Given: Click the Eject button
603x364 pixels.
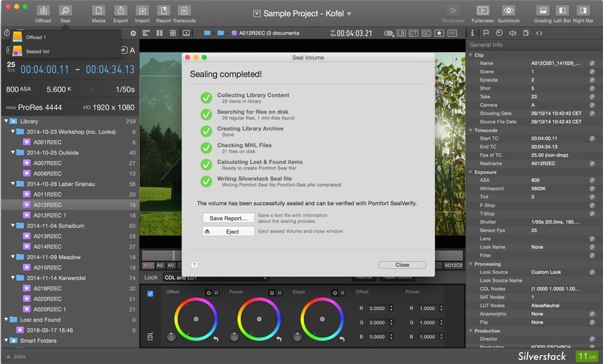Looking at the screenshot, I should click(x=229, y=231).
